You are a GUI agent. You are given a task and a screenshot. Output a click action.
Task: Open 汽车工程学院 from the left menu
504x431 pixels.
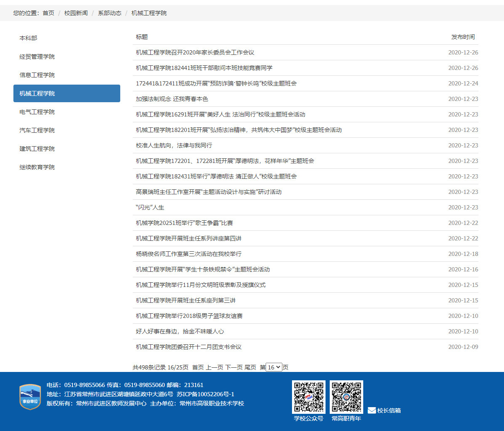(37, 130)
